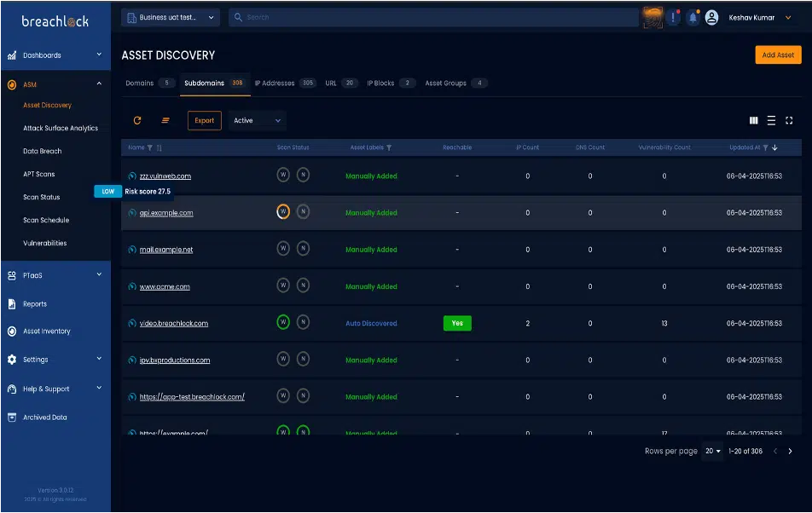Viewport: 812px width, 513px height.
Task: Click the search input field
Action: [434, 18]
